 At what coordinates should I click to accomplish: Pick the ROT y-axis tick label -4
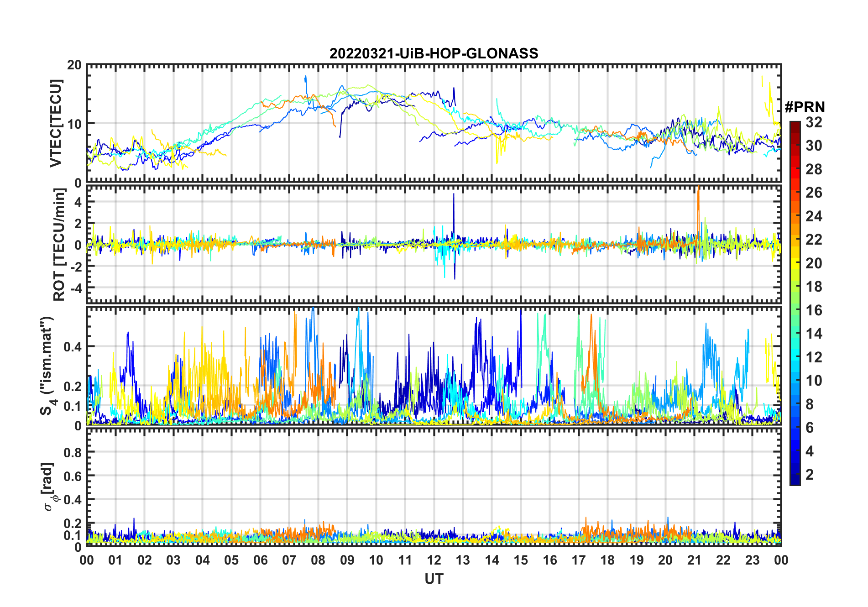click(76, 288)
